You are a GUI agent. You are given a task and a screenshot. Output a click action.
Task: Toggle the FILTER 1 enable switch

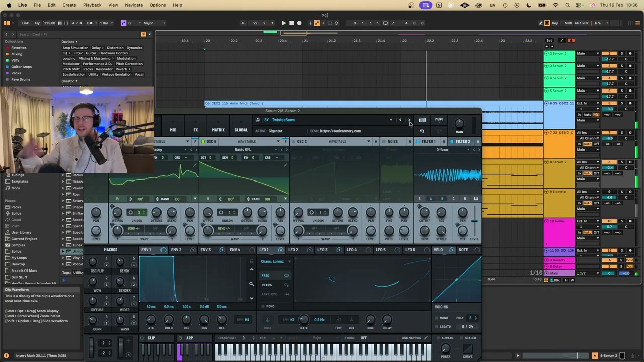418,142
